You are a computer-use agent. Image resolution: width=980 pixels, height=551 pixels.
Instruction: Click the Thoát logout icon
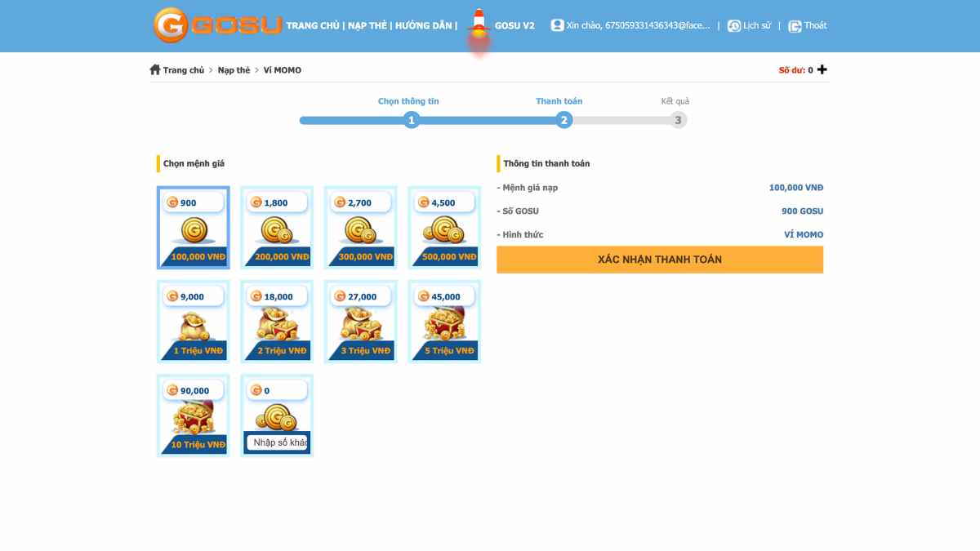(795, 25)
